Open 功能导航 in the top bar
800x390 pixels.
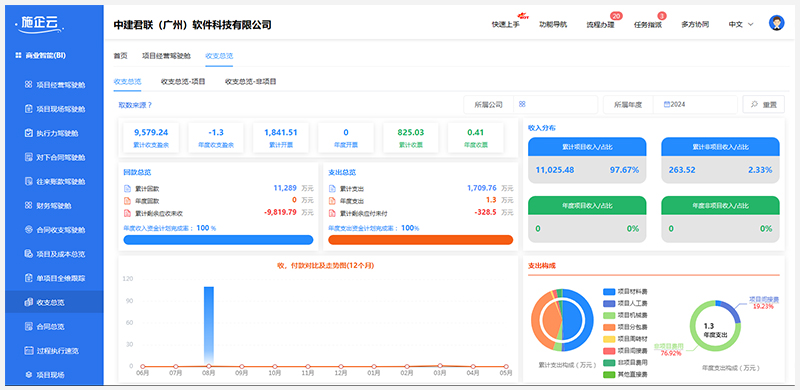pyautogui.click(x=553, y=24)
